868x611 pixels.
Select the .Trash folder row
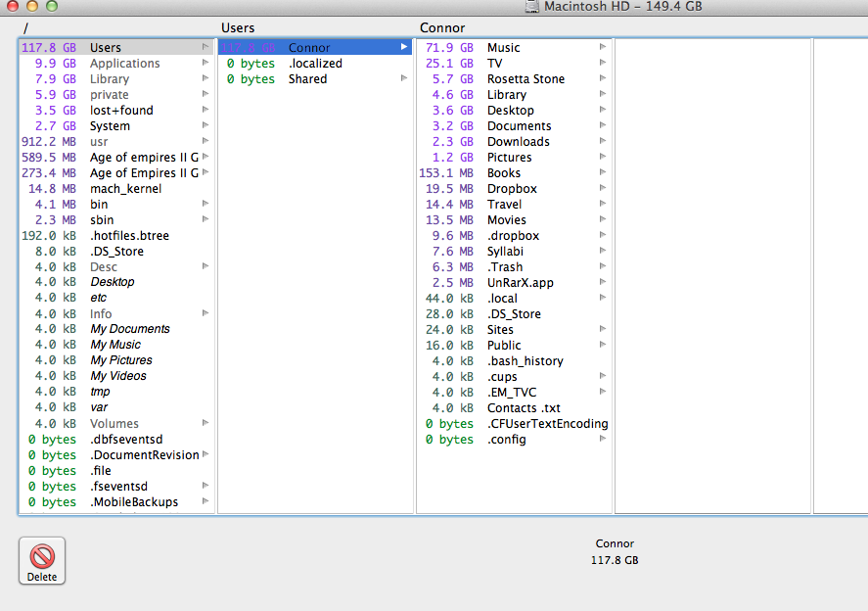[x=515, y=267]
